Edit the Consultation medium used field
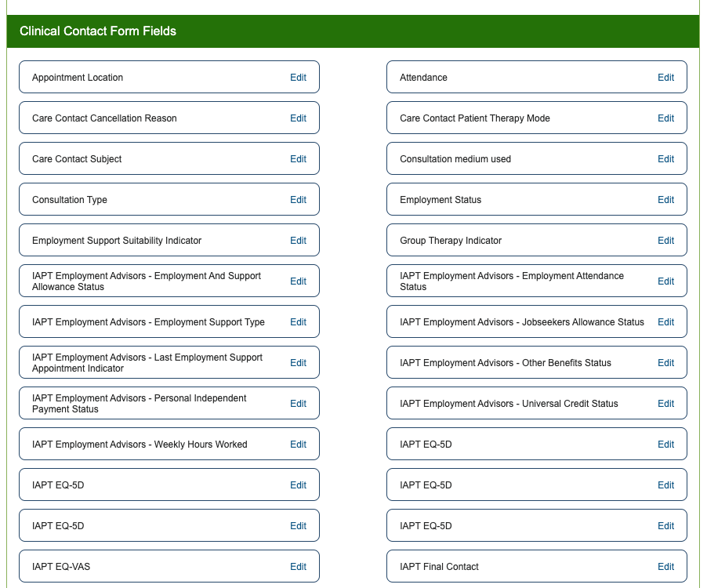Image resolution: width=707 pixels, height=588 pixels. click(665, 159)
